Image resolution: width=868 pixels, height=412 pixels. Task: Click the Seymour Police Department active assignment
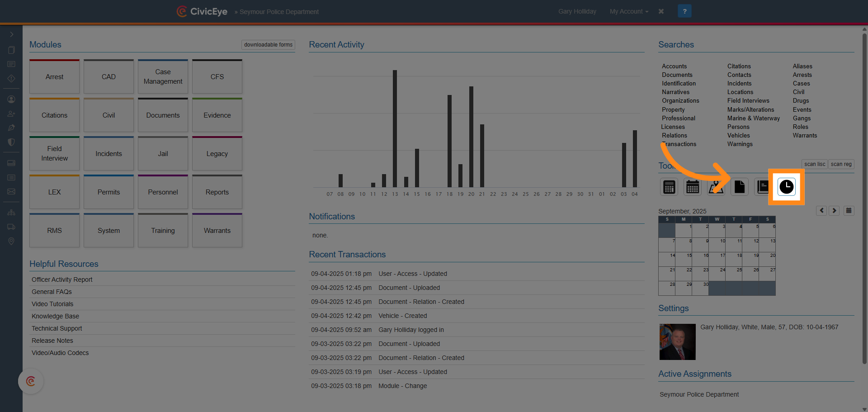(x=699, y=394)
